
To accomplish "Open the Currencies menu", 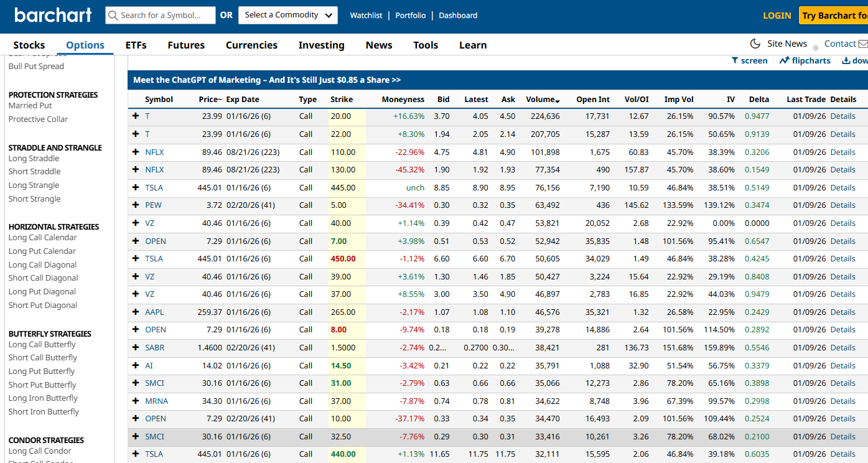I will pos(251,45).
